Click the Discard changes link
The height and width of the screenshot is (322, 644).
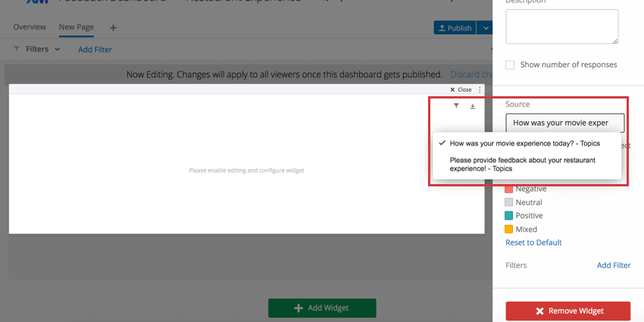point(471,74)
